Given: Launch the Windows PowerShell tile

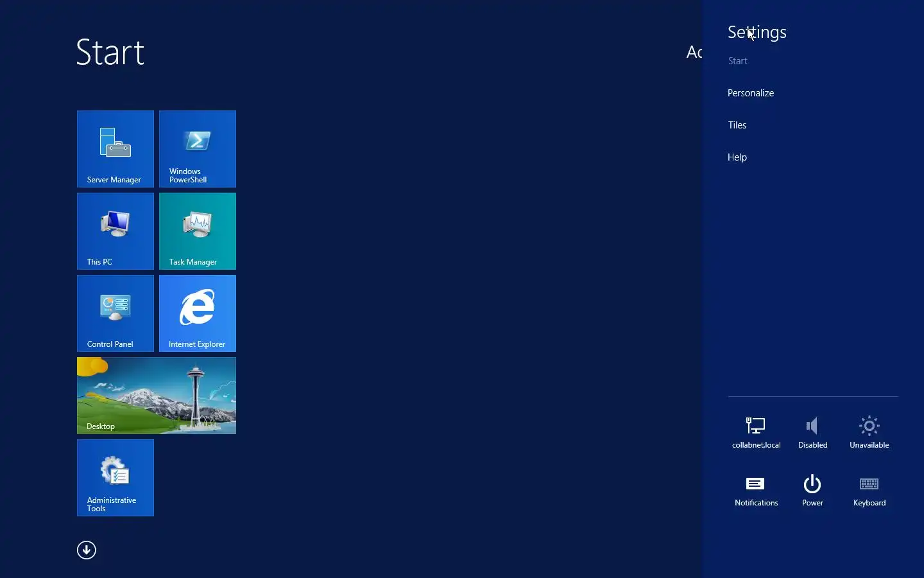Looking at the screenshot, I should click(x=198, y=149).
